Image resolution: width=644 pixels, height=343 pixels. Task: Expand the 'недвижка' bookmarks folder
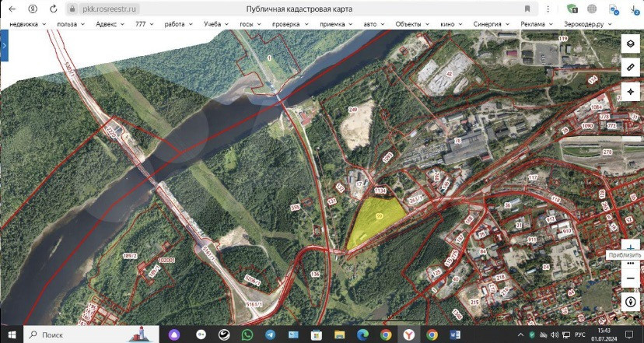[x=27, y=24]
